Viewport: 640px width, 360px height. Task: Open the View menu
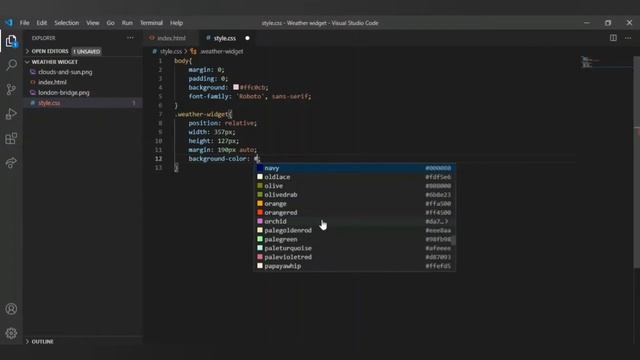93,23
